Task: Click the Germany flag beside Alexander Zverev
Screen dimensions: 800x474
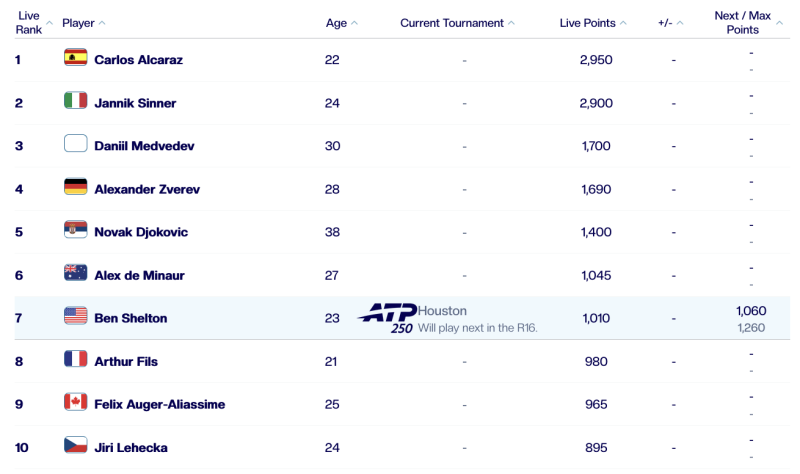Action: click(76, 187)
